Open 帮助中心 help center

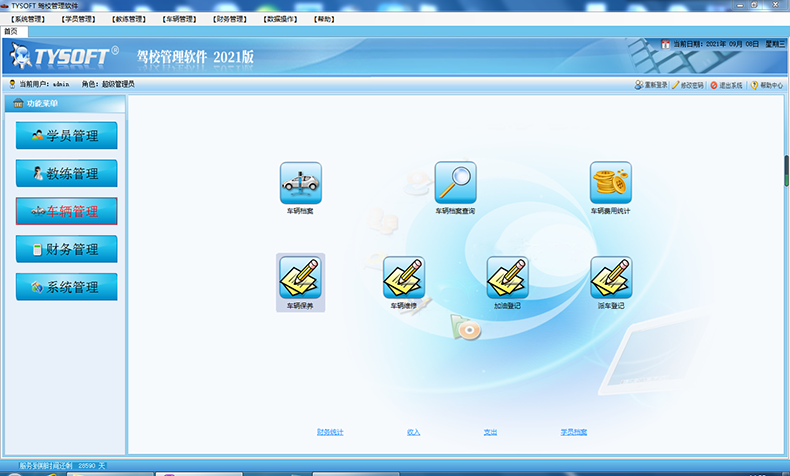click(x=767, y=85)
